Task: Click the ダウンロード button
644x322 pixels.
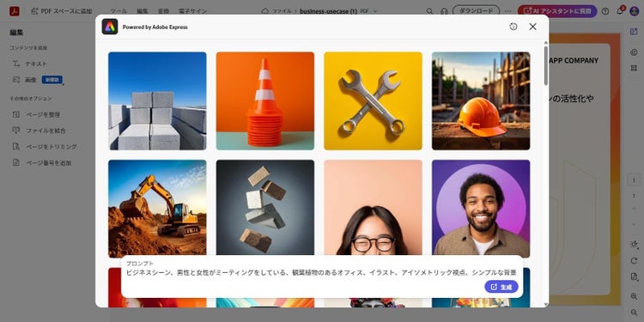Action: (x=476, y=11)
